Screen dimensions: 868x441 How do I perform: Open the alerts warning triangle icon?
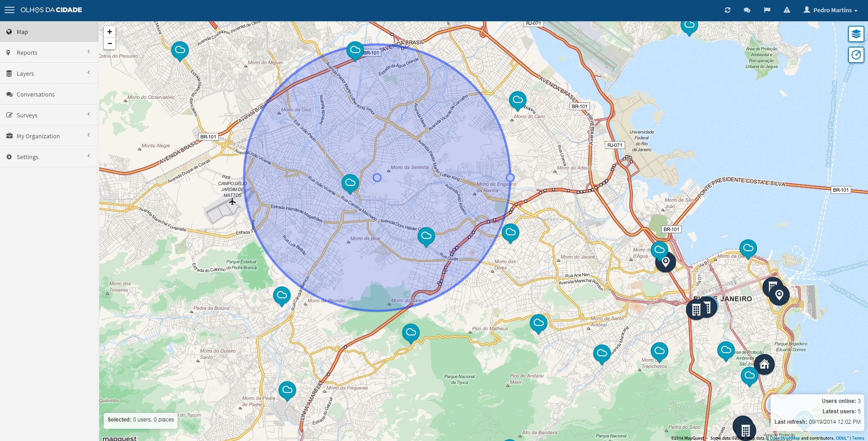coord(787,10)
